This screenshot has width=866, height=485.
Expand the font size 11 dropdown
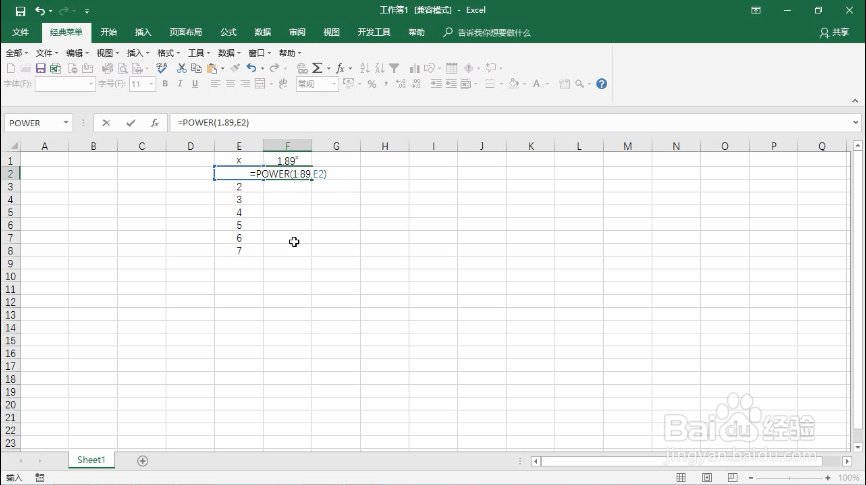[x=151, y=84]
